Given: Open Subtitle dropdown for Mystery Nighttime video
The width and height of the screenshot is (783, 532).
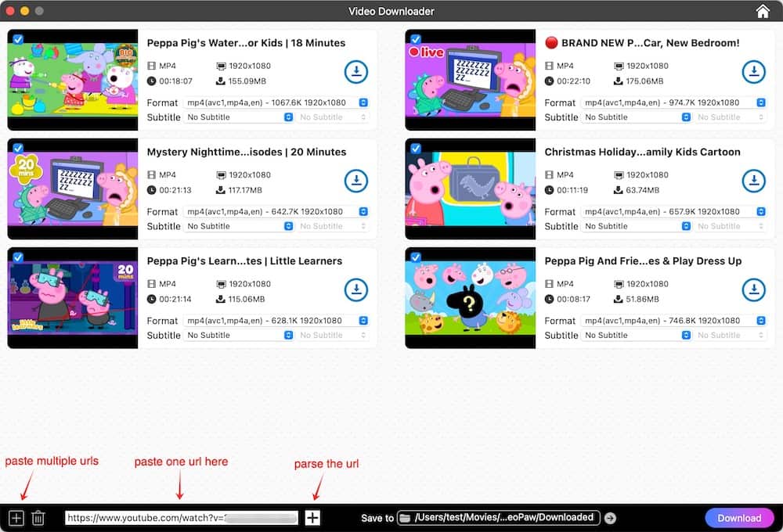Looking at the screenshot, I should tap(239, 226).
